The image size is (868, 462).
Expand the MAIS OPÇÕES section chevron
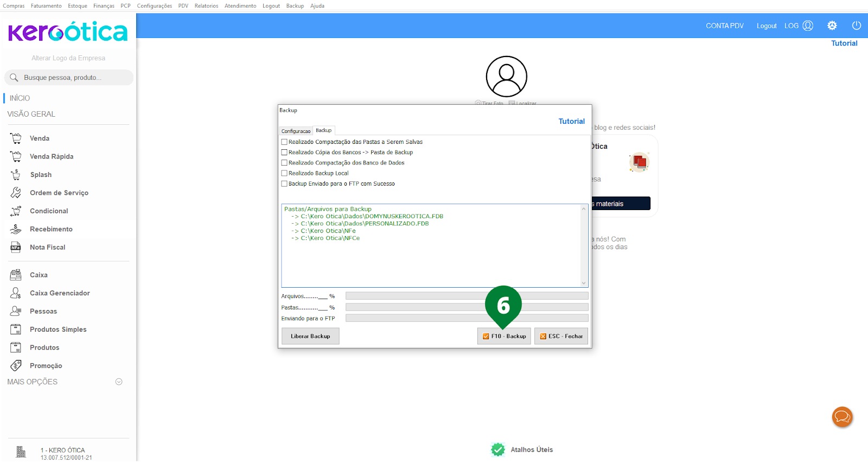pyautogui.click(x=119, y=382)
